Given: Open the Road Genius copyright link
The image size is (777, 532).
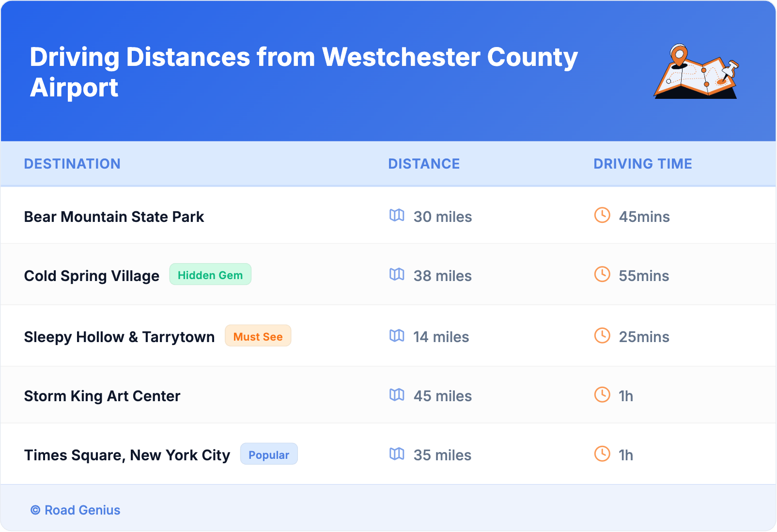Looking at the screenshot, I should point(76,510).
